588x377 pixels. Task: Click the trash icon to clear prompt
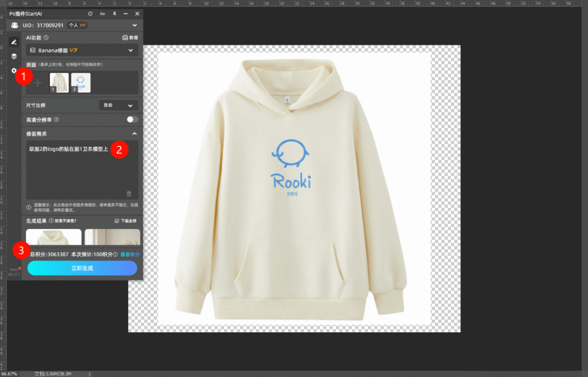(x=129, y=194)
